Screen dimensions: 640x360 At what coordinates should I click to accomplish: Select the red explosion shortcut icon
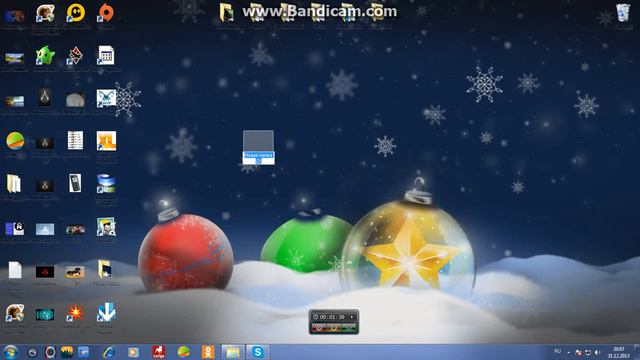point(76,313)
